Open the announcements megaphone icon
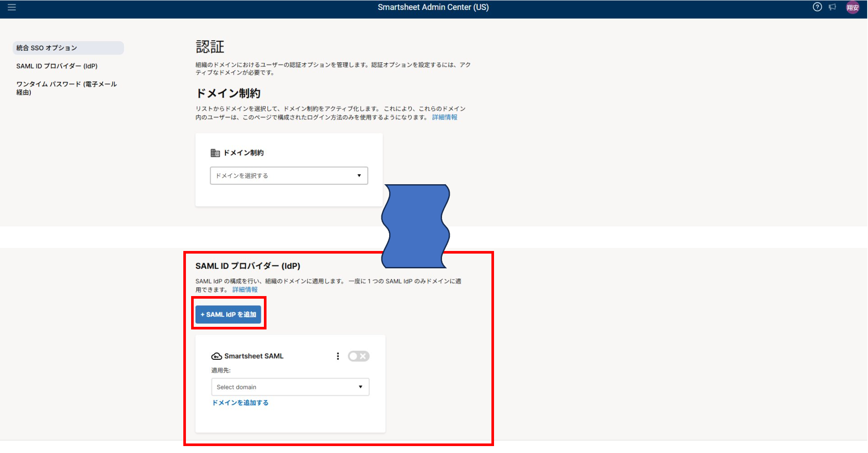Screen dimensions: 868x453 coord(832,7)
